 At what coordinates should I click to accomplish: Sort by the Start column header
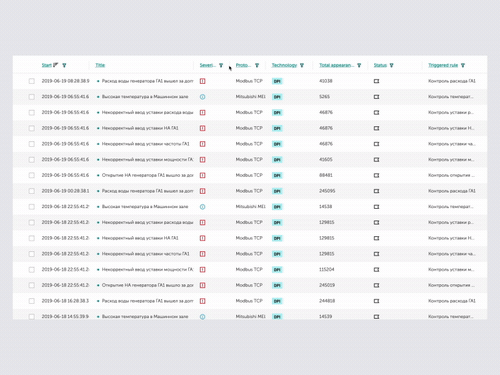[x=47, y=65]
